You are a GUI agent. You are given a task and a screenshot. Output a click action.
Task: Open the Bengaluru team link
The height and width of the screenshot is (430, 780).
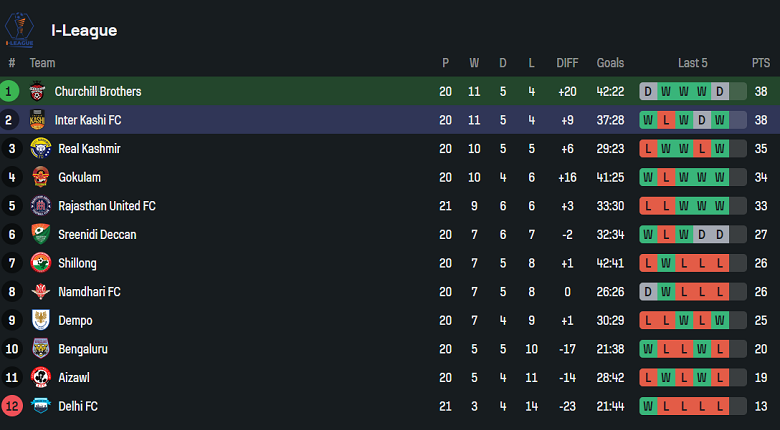(81, 349)
